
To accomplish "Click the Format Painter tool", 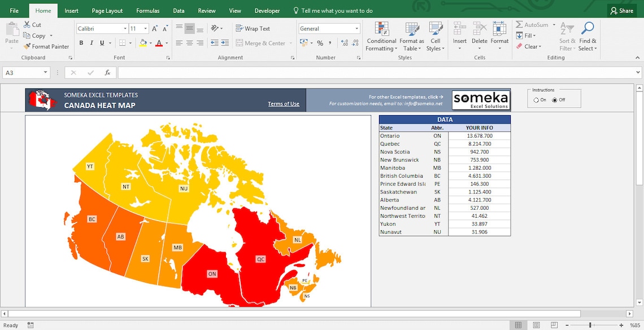I will (46, 46).
